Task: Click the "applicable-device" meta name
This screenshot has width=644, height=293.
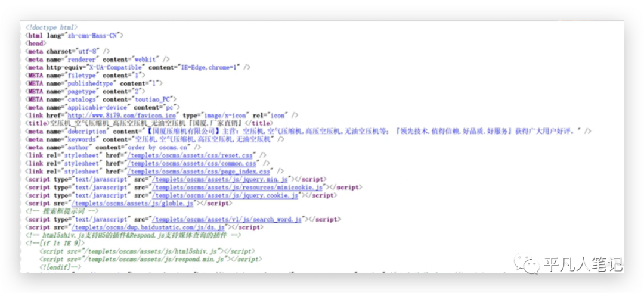Action: tap(97, 108)
